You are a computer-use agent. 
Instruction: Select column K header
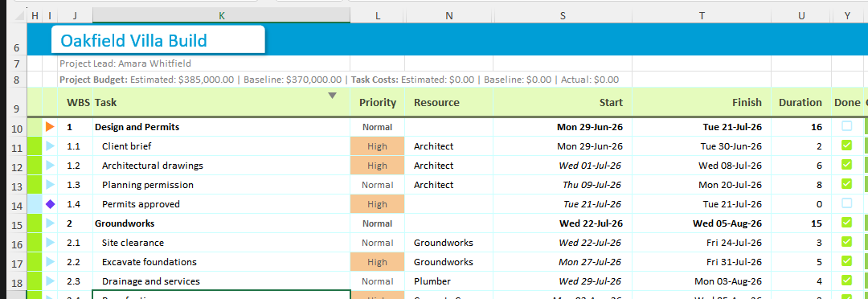pos(222,16)
